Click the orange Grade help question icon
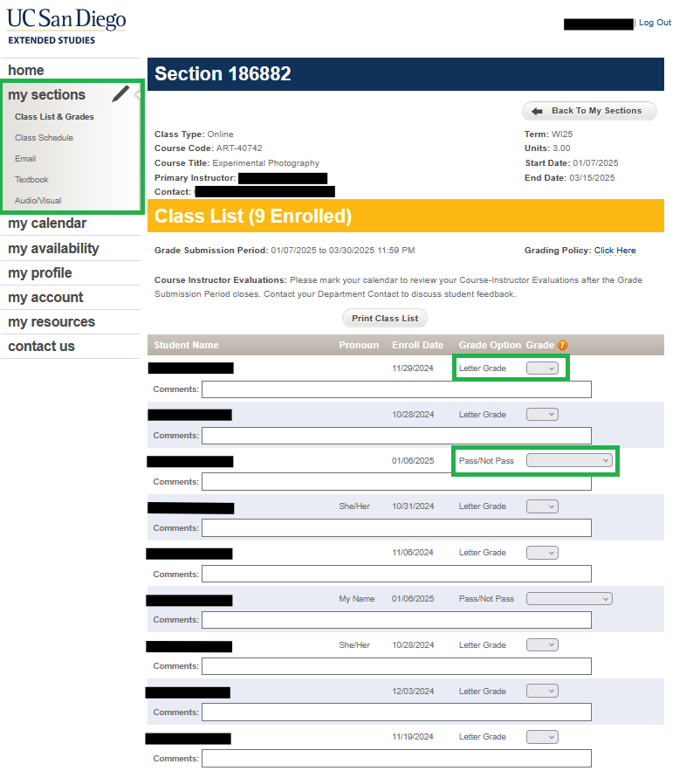The width and height of the screenshot is (700, 771). [562, 345]
